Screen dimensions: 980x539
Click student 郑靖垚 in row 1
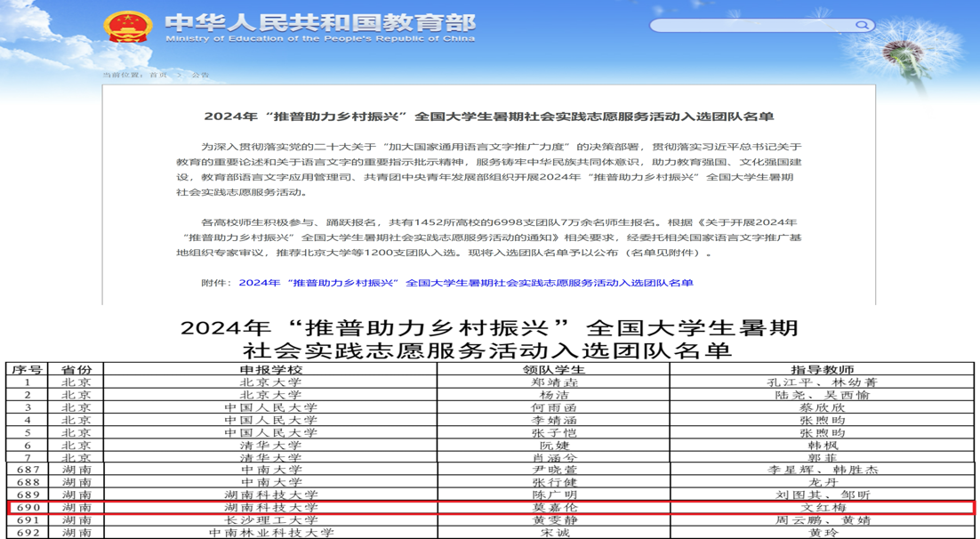pyautogui.click(x=554, y=382)
